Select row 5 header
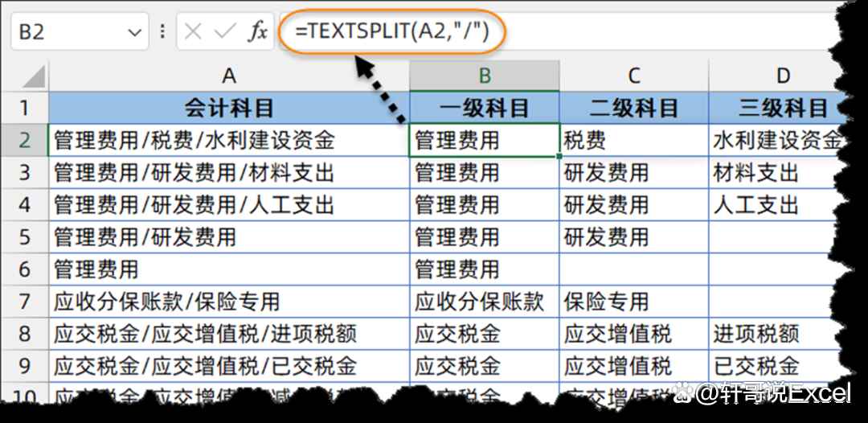The width and height of the screenshot is (868, 423). 24,237
